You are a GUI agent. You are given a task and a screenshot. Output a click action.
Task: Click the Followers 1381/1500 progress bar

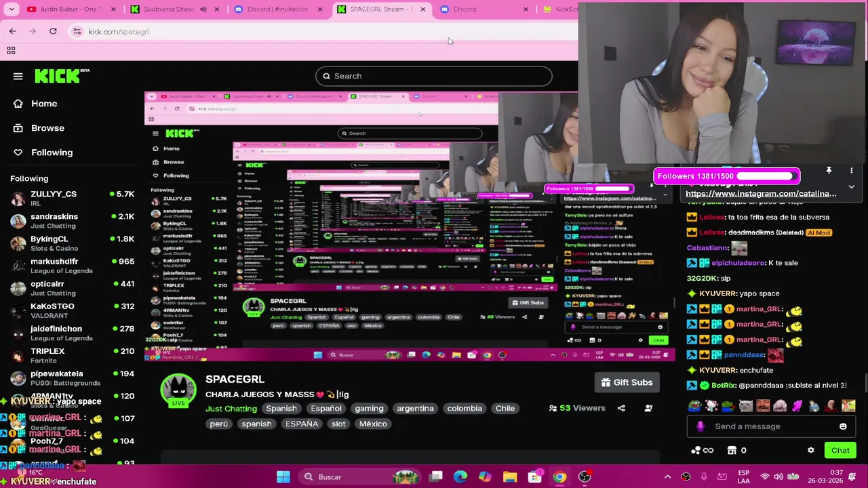point(727,176)
